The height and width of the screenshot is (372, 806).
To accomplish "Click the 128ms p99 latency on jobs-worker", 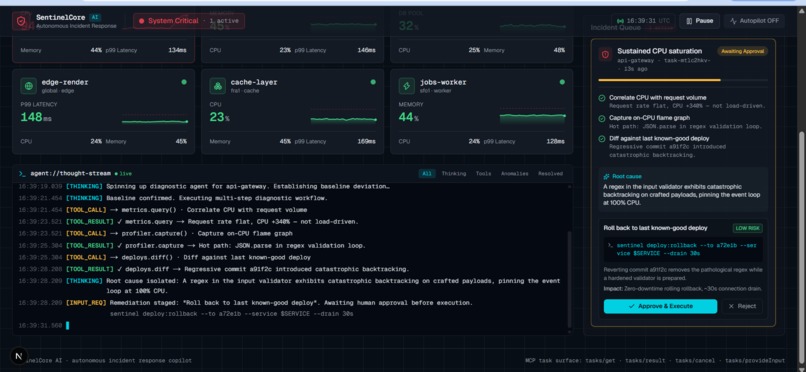I will tap(555, 141).
